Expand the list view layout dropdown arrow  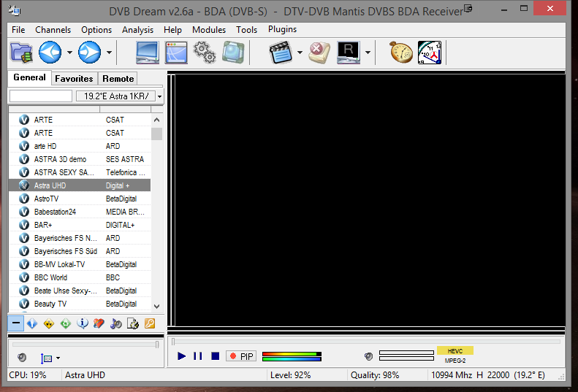(x=58, y=358)
